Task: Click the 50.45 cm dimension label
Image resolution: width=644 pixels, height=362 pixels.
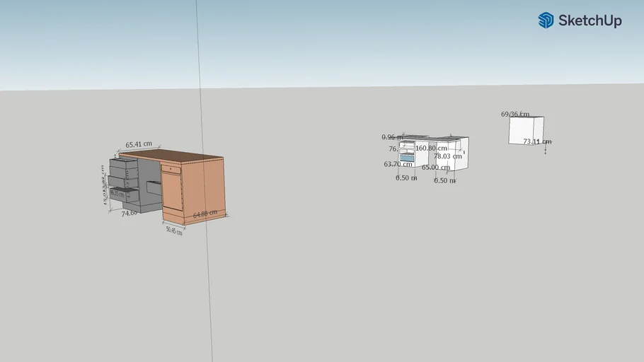Action: (x=173, y=230)
